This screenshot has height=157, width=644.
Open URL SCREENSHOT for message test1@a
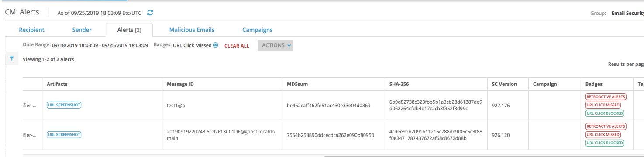pos(64,105)
